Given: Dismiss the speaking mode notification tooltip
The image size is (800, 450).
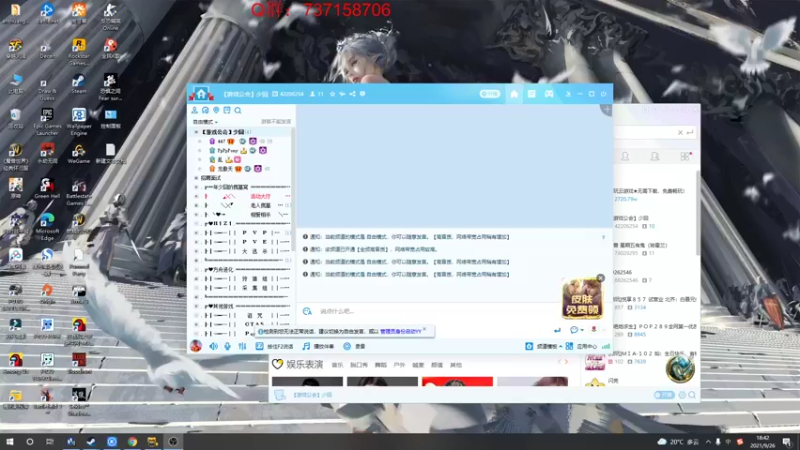Looking at the screenshot, I should coord(424,329).
